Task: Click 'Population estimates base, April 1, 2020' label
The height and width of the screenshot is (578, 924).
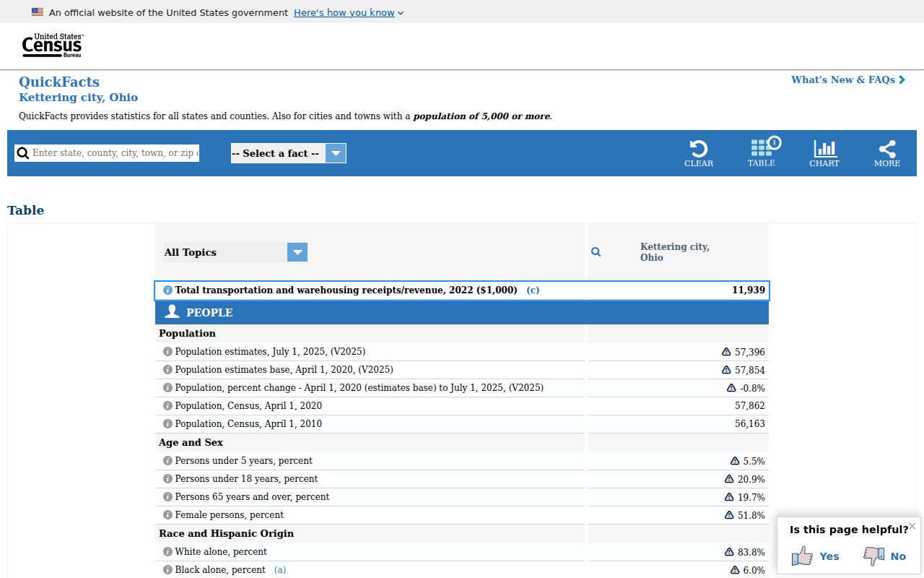Action: (284, 370)
